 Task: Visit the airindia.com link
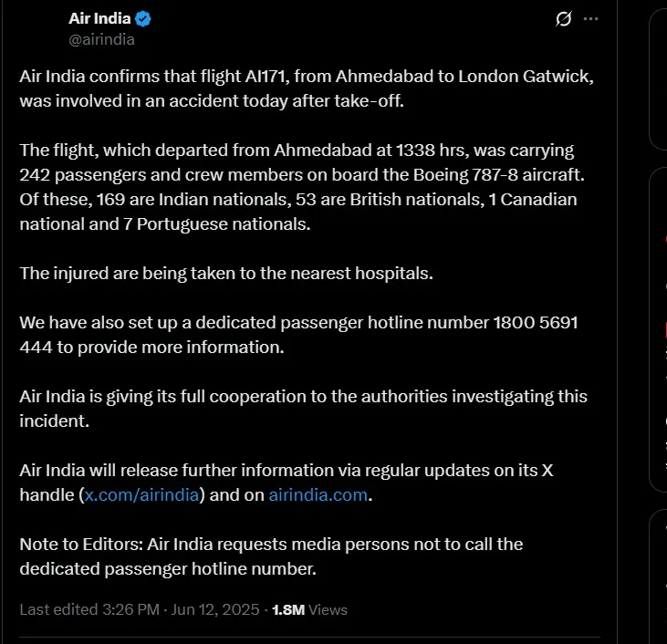tap(318, 495)
